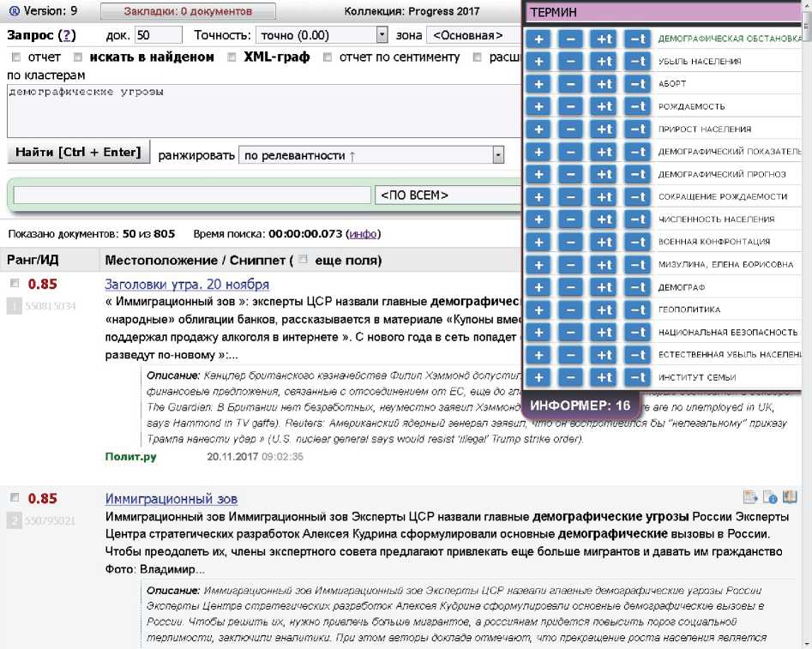Click the query text area
The width and height of the screenshot is (812, 649).
pyautogui.click(x=264, y=111)
